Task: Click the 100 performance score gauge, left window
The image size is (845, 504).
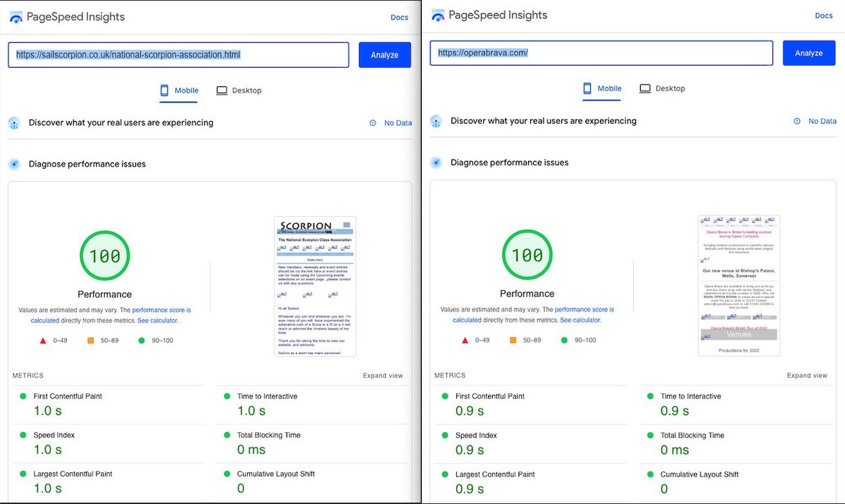Action: point(105,255)
